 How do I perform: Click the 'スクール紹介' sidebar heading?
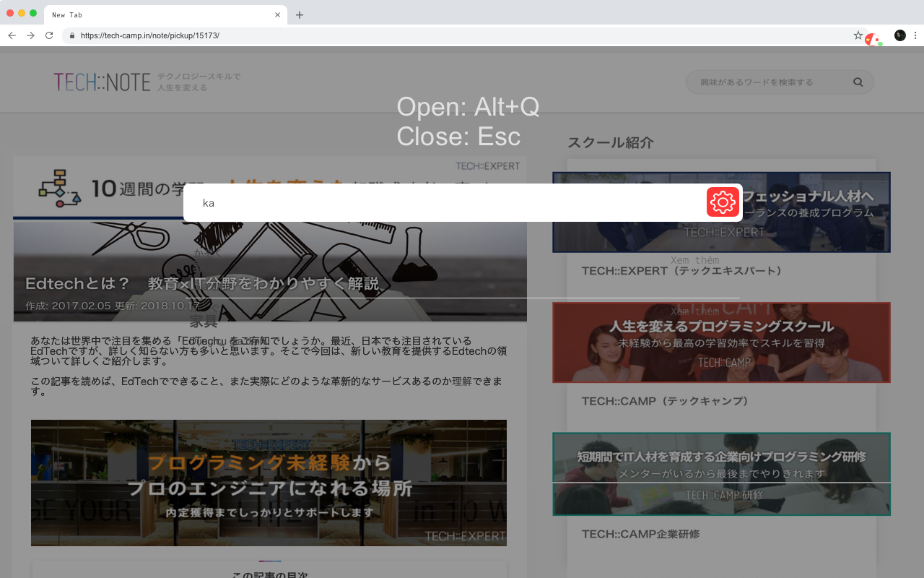[x=611, y=142]
